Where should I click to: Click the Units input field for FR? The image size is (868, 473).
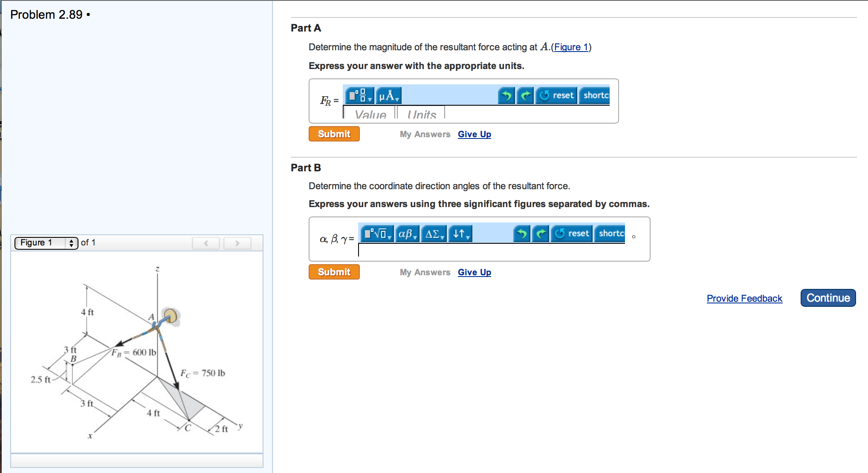(x=421, y=113)
